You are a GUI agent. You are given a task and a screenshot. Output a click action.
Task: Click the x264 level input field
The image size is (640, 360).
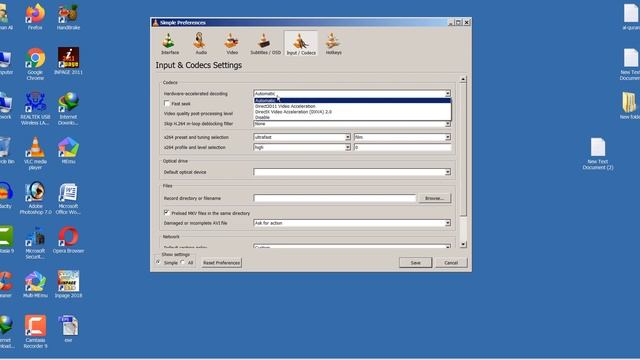coord(402,147)
